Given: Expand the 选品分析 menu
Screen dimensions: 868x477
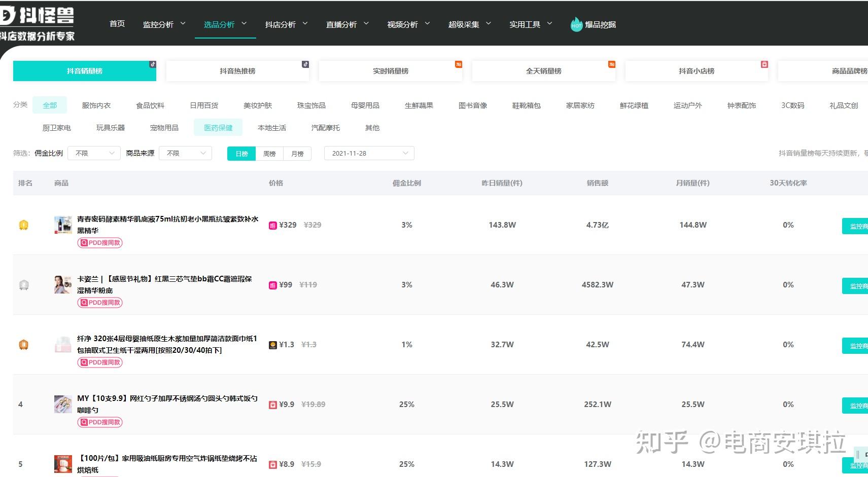Looking at the screenshot, I should (x=225, y=24).
